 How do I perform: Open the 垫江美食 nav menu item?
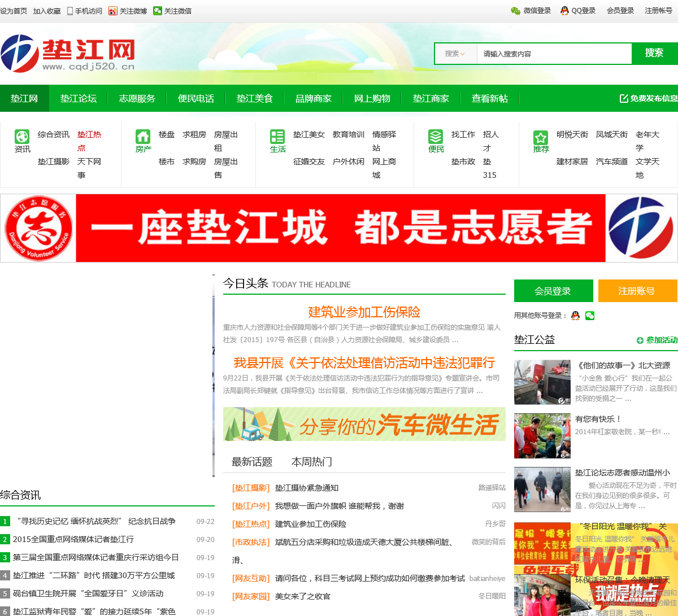[255, 98]
